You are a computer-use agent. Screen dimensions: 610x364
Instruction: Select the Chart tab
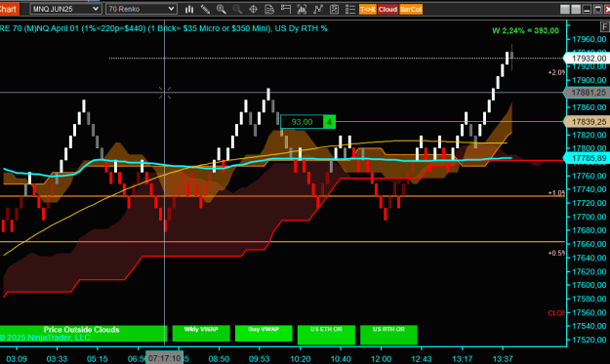click(10, 9)
